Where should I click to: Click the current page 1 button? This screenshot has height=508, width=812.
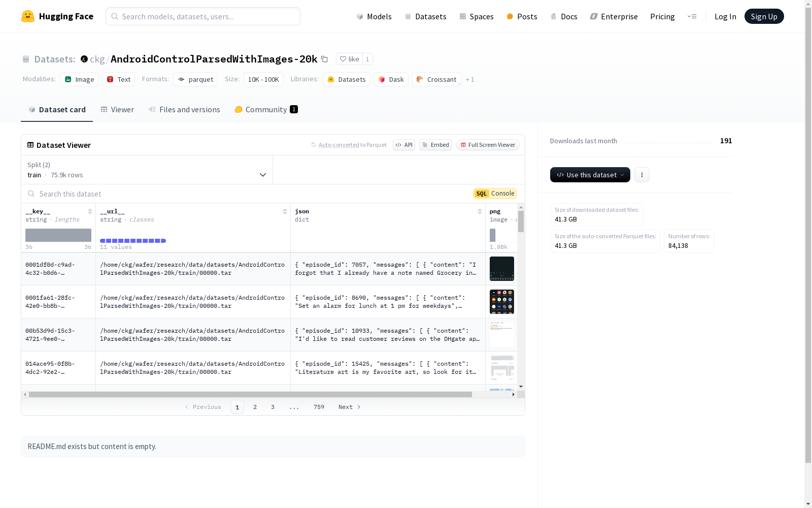point(237,407)
